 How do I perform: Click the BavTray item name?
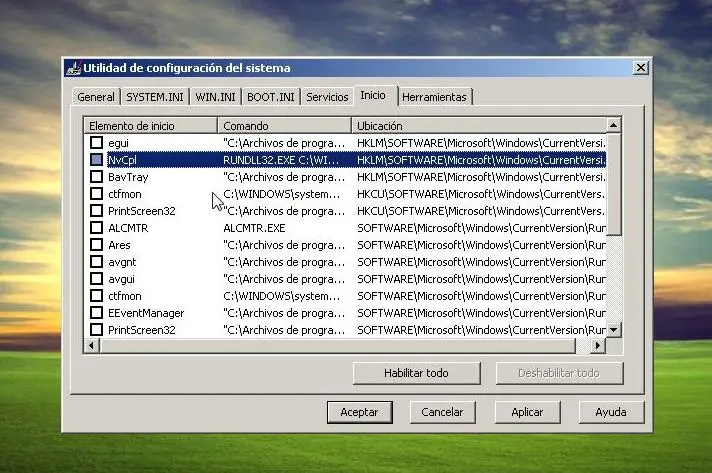(x=128, y=177)
